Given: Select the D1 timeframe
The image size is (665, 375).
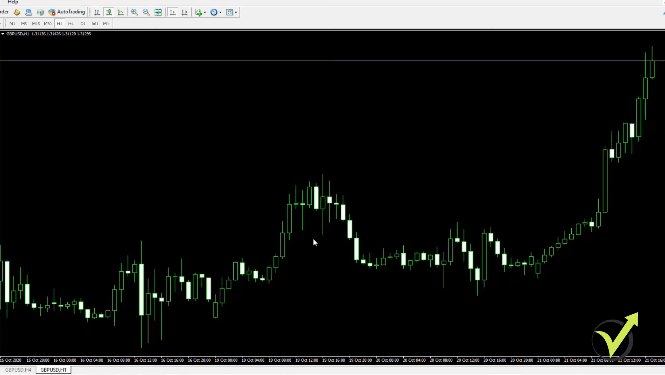Looking at the screenshot, I should tap(83, 23).
